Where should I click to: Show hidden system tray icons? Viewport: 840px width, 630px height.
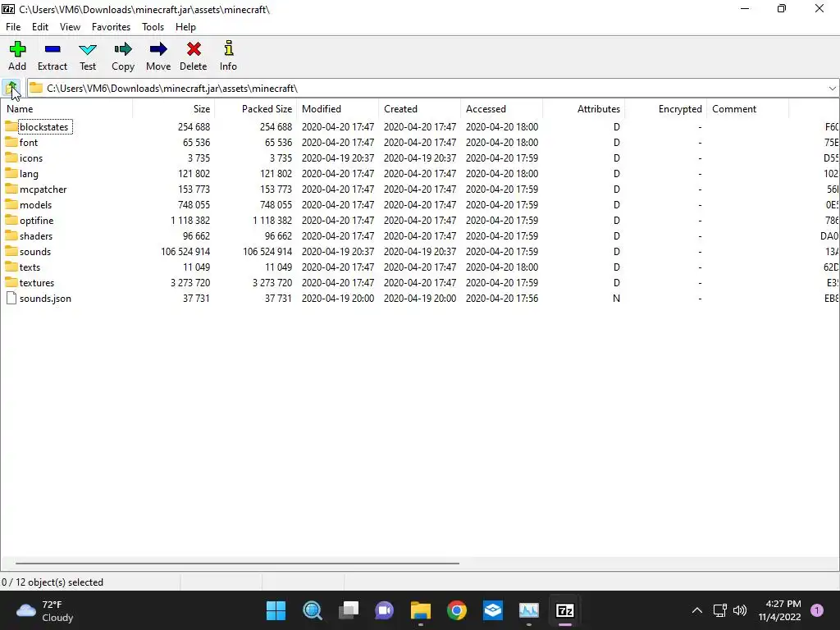(x=697, y=610)
